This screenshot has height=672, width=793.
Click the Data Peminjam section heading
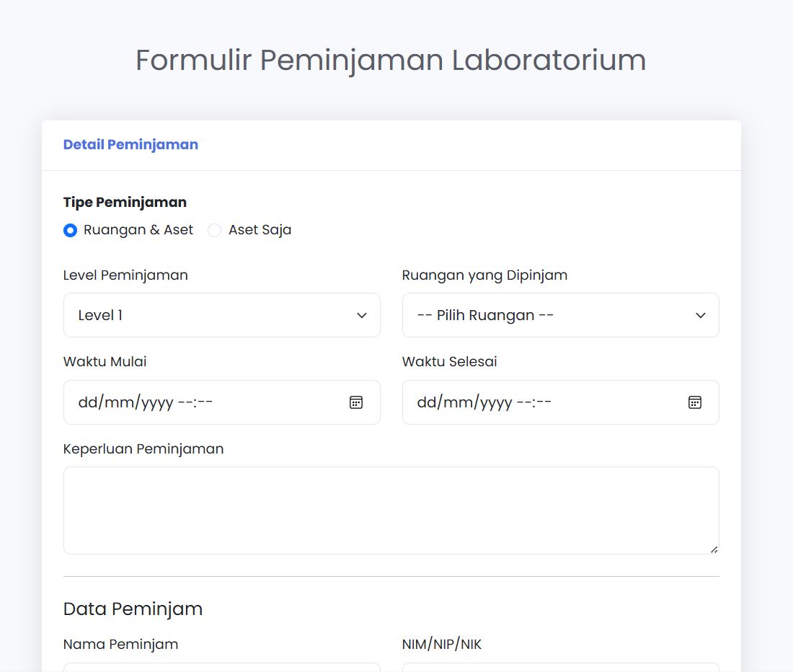pyautogui.click(x=132, y=609)
